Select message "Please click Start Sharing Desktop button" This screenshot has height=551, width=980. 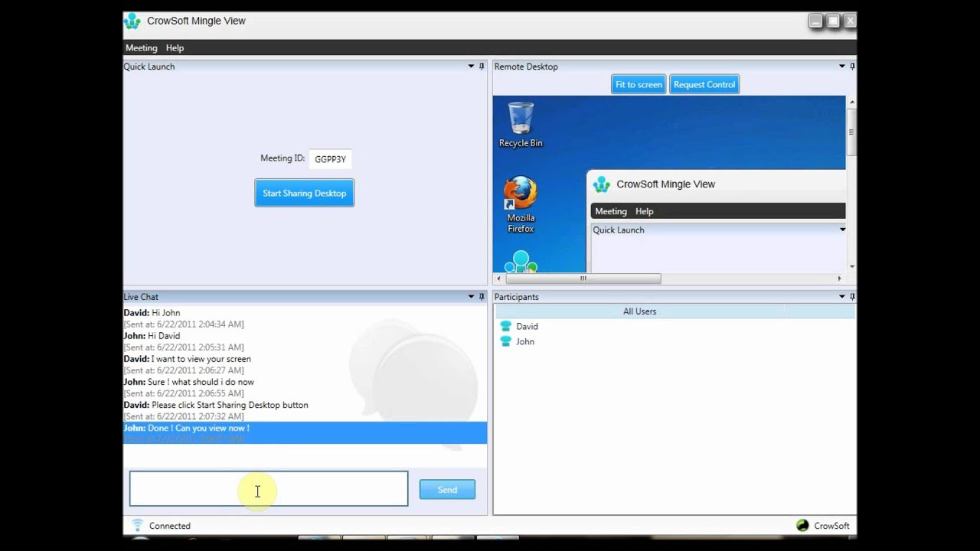point(230,405)
